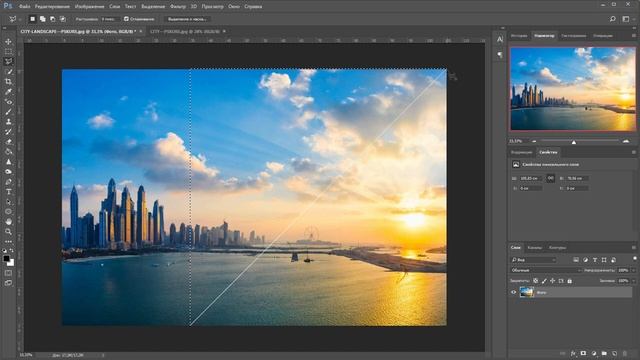Click the New Selection mode icon
Viewport: 640px width, 360px height.
(32, 19)
